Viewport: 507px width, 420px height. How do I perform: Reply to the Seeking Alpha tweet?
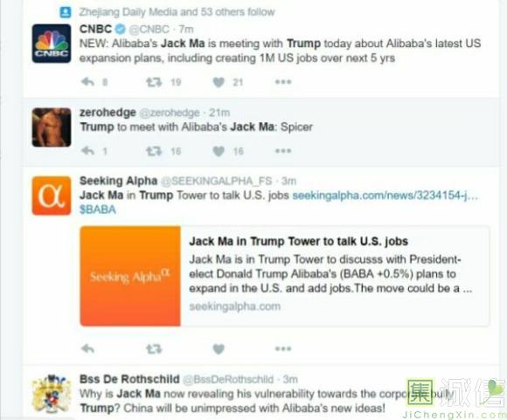[x=87, y=348]
